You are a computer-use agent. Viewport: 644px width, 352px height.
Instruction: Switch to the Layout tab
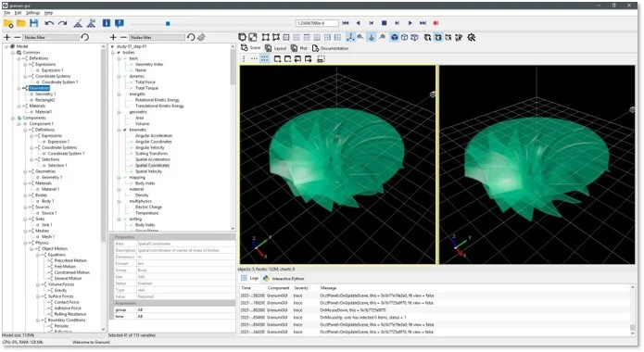point(276,48)
